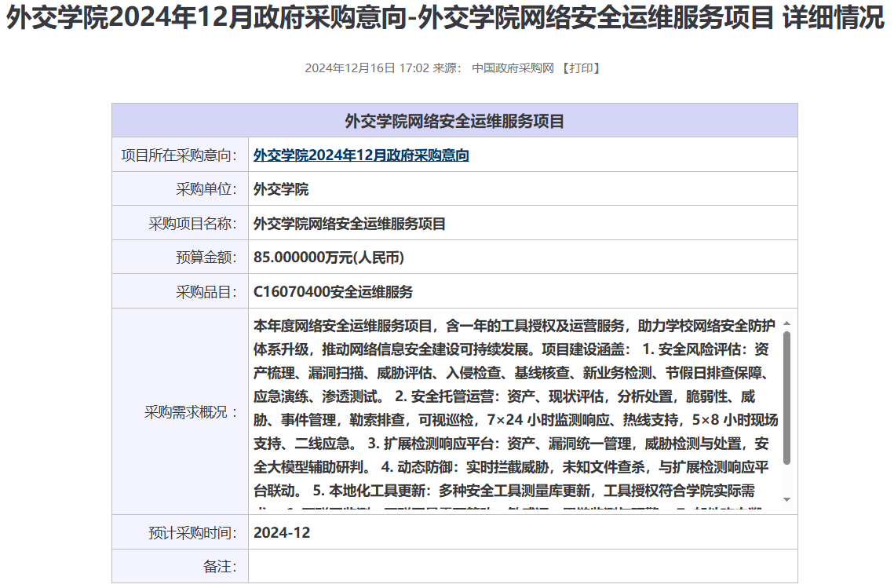Click the scrollbar thumb in the 采购需求概况 box

(786, 396)
